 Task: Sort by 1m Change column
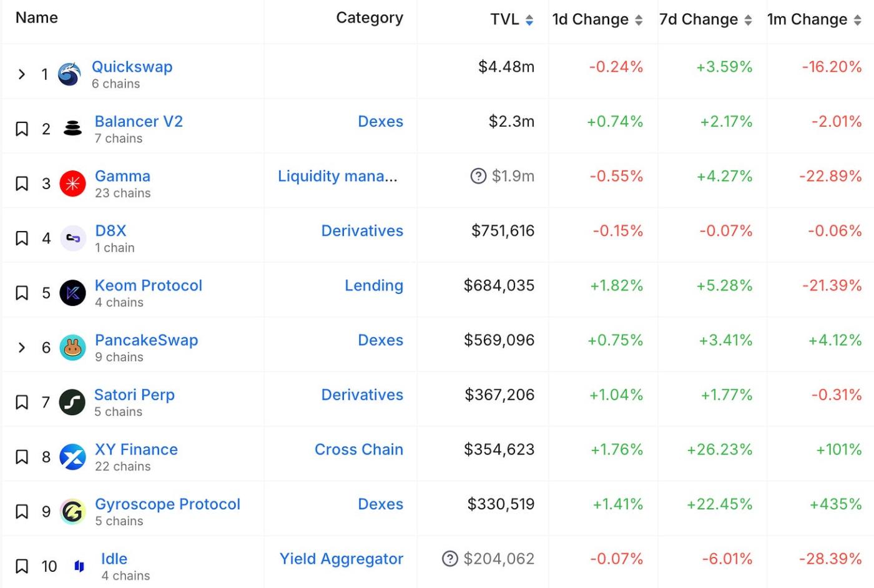tap(857, 20)
